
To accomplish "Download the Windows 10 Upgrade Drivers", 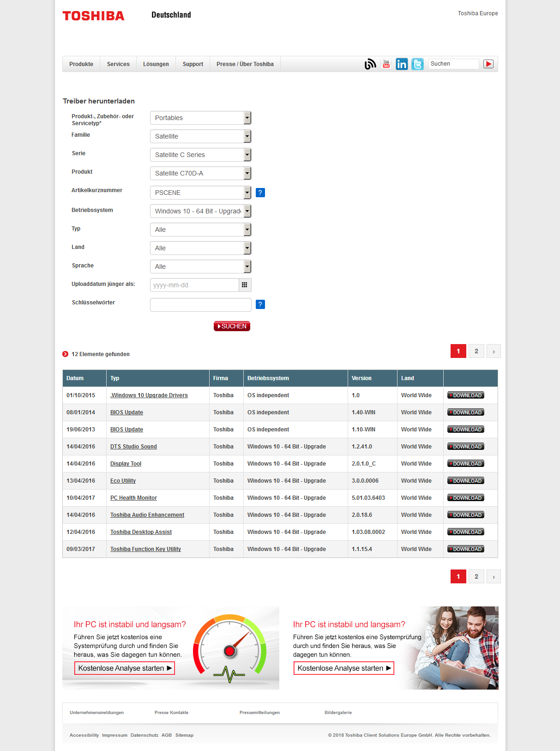I will coord(466,395).
